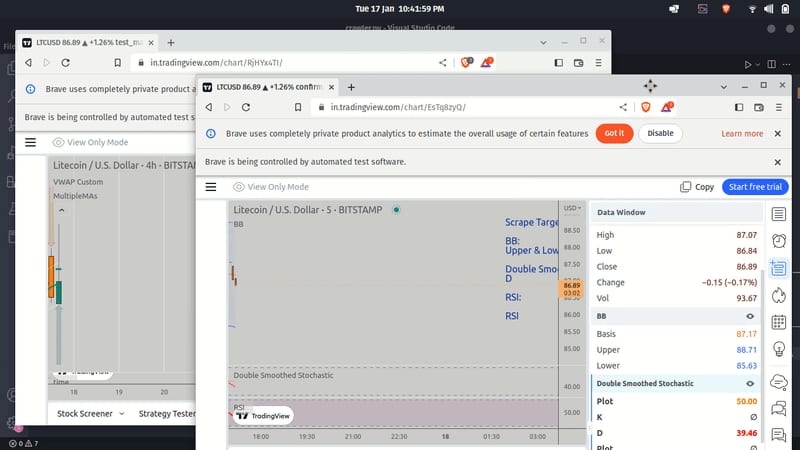Open Brave Rewards icon in front window

coord(667,107)
